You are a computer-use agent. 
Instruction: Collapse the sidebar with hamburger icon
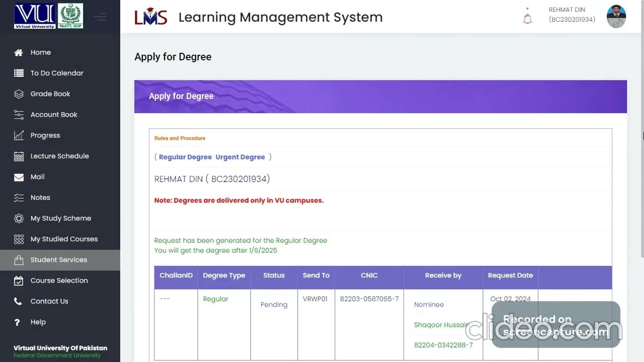point(100,17)
